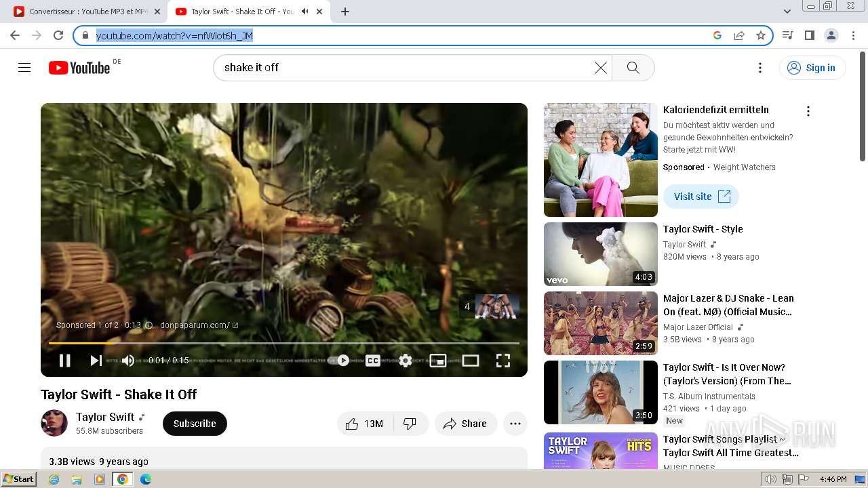Open YouTube settings three-dot menu
Viewport: 868px width, 488px height.
coord(760,67)
